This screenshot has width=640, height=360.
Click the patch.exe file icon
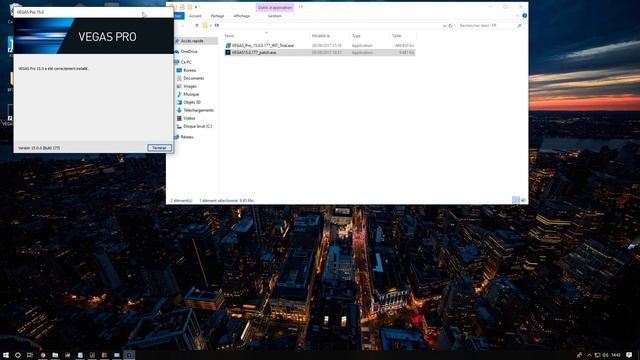pyautogui.click(x=228, y=52)
